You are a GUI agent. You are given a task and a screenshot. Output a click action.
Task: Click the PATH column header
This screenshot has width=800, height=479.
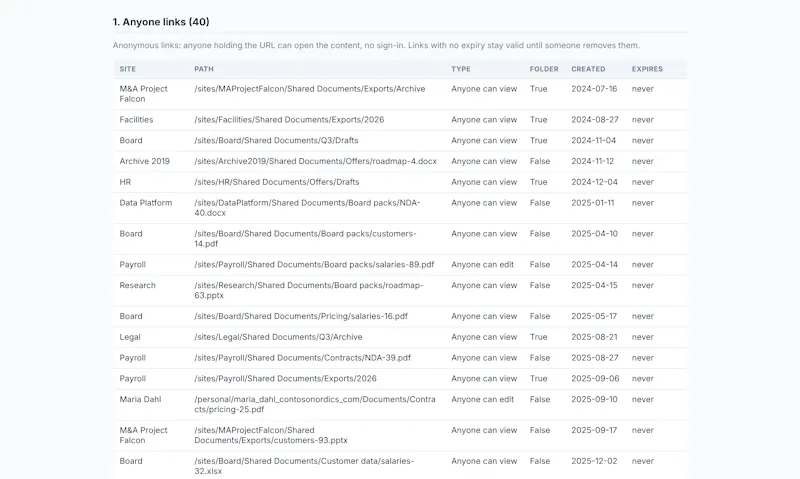[x=204, y=69]
